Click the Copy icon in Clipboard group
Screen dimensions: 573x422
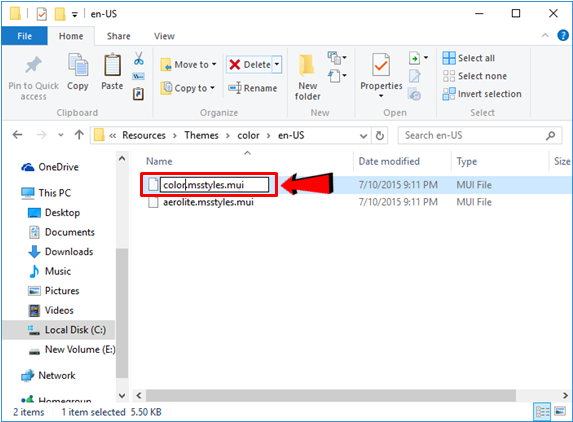[x=78, y=65]
